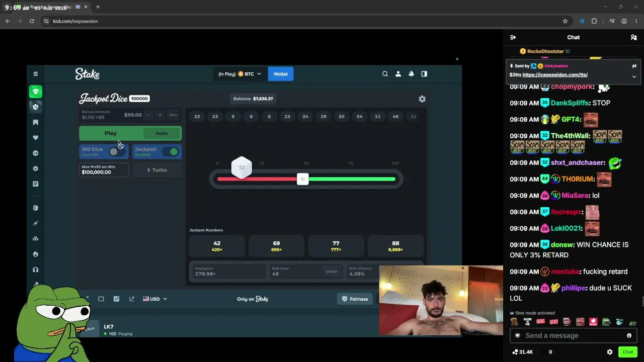Open Jackpot Dice game settings gear
This screenshot has height=362, width=644.
[x=422, y=99]
